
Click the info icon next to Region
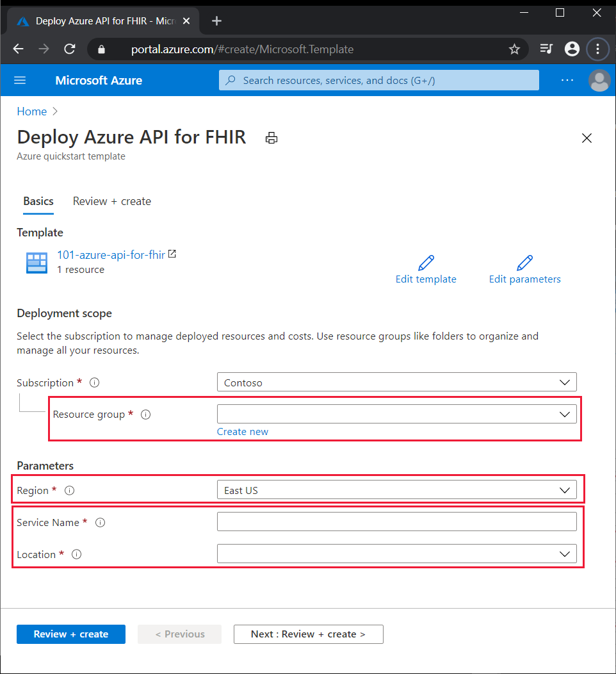click(69, 491)
